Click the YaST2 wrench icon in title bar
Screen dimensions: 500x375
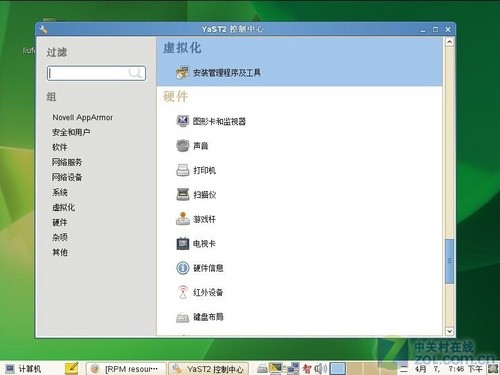44,29
